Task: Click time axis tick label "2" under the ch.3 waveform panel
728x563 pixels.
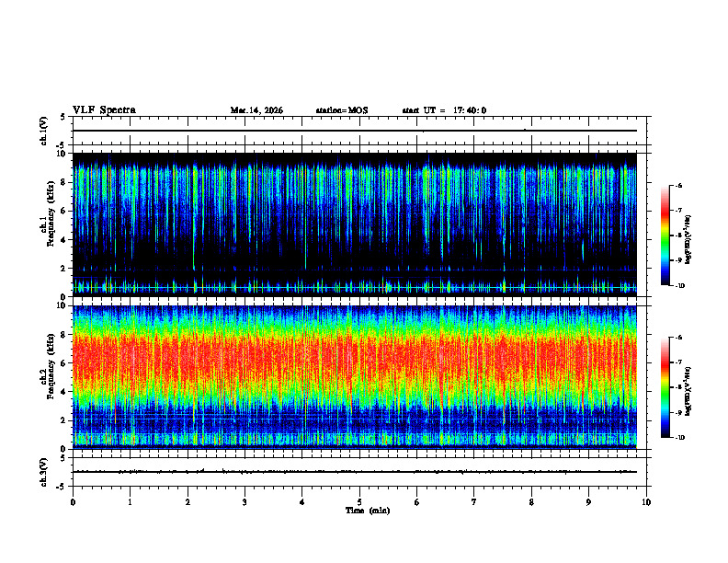Action: coord(188,502)
